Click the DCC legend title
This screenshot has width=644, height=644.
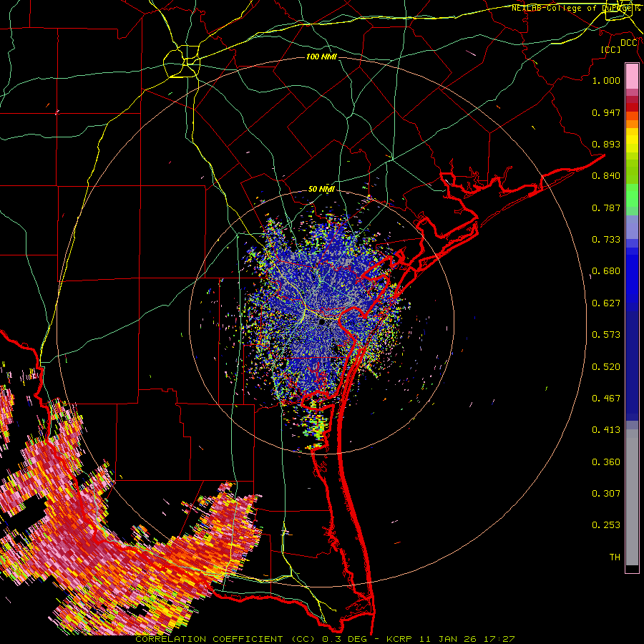tap(629, 43)
